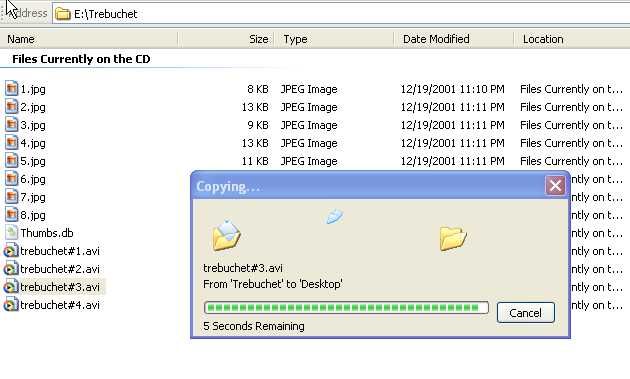Click the Location cell in the 2.jpg row
Viewport: 630px width, 379px height.
[571, 107]
